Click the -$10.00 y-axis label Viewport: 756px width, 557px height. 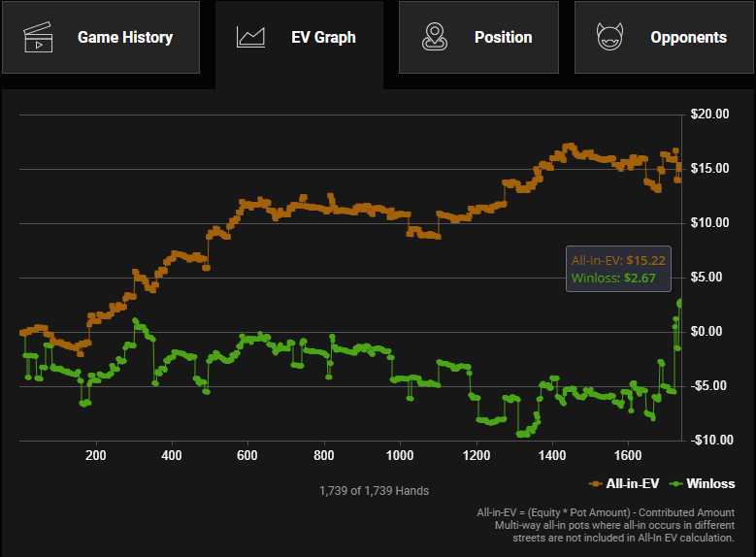tap(712, 441)
